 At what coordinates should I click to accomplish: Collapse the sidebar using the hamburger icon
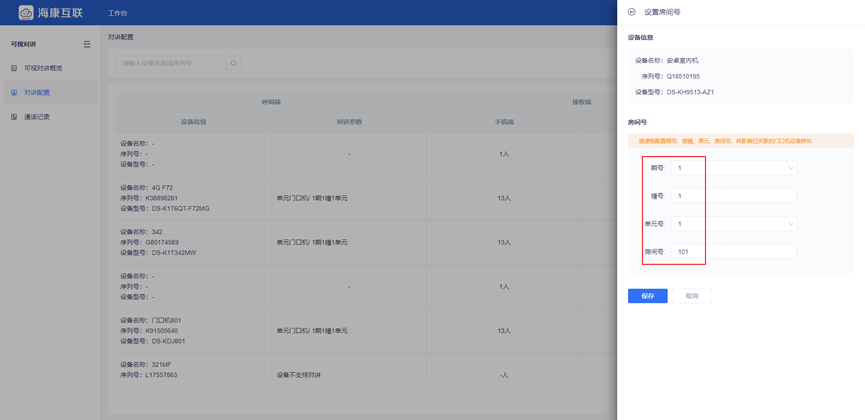(x=87, y=44)
